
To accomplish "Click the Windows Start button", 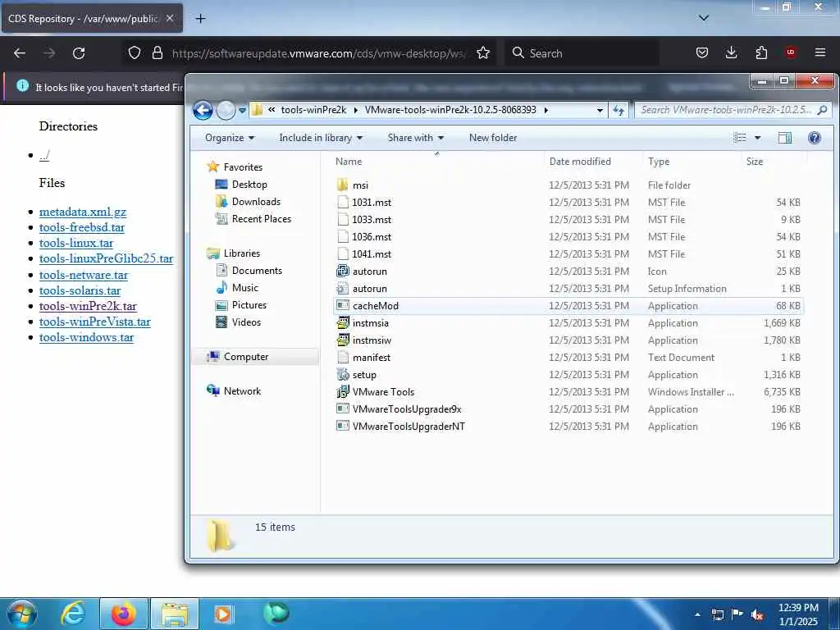I will (21, 614).
